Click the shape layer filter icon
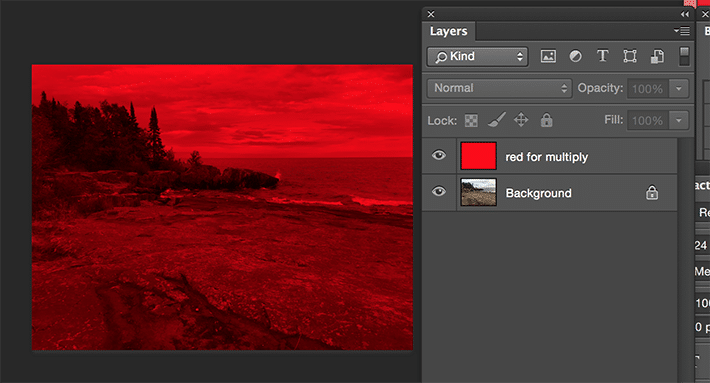The width and height of the screenshot is (710, 383). (630, 56)
